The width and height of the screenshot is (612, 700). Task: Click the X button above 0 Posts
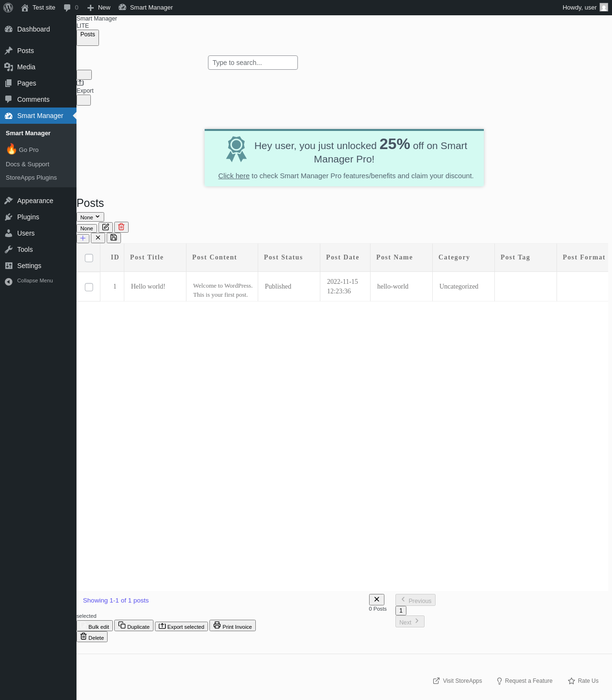pos(377,599)
